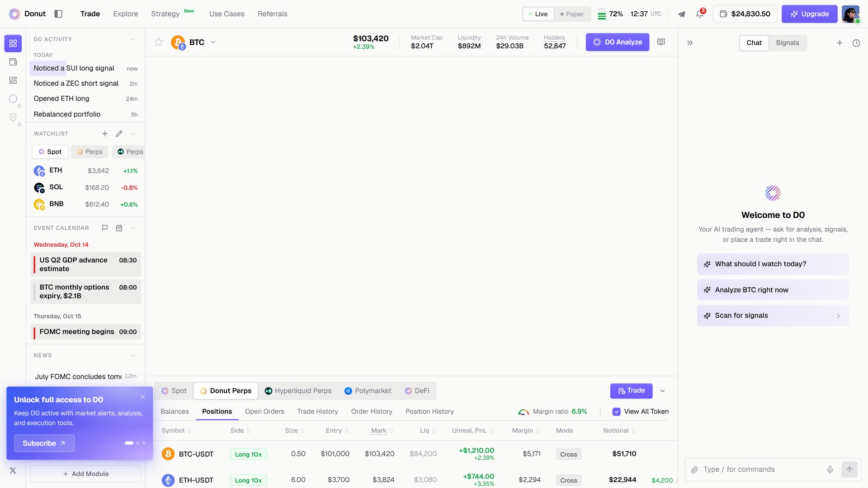Open the FOMC meeting begins event

click(85, 332)
